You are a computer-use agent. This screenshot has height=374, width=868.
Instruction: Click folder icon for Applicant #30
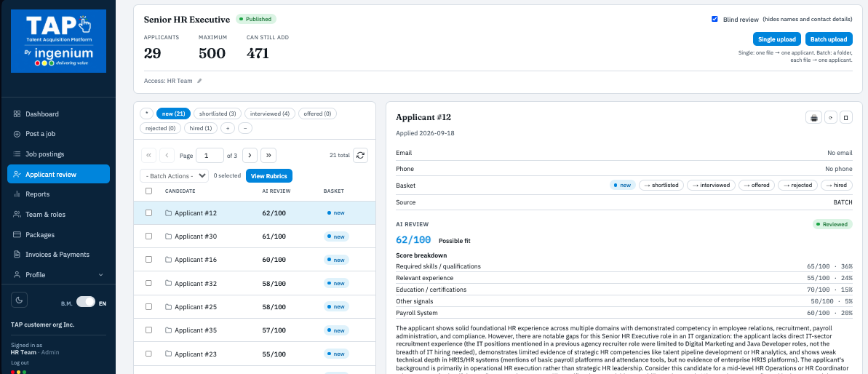pyautogui.click(x=168, y=236)
